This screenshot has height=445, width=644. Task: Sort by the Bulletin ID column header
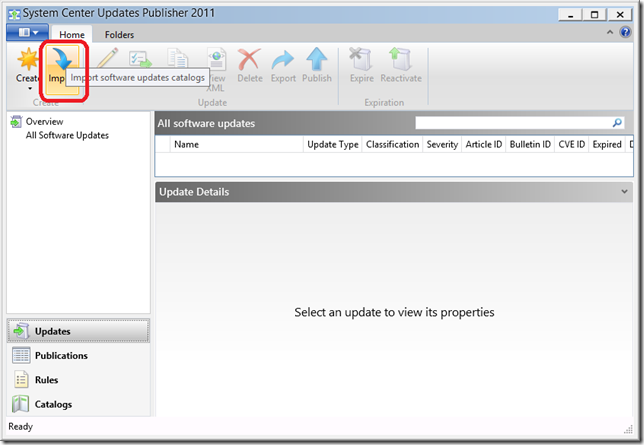[x=530, y=145]
